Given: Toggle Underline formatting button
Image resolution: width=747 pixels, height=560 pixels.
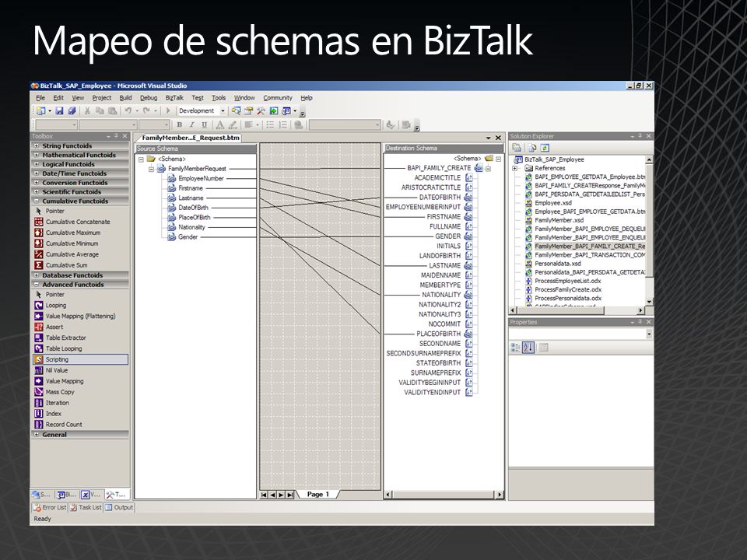Looking at the screenshot, I should pyautogui.click(x=204, y=124).
